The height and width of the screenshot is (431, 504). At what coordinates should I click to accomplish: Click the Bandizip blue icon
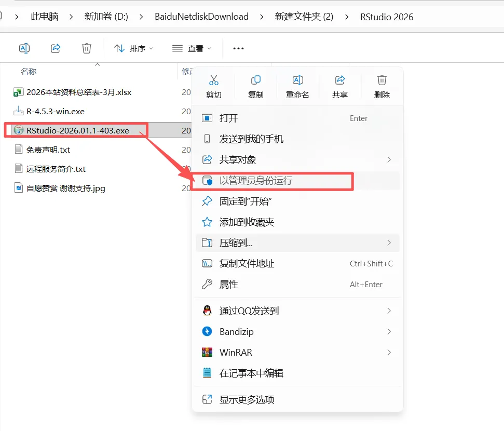click(x=207, y=332)
